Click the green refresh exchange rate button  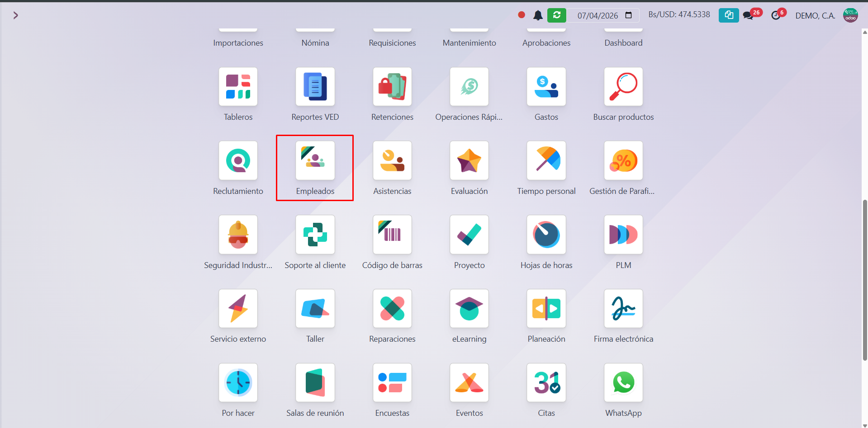pos(556,15)
